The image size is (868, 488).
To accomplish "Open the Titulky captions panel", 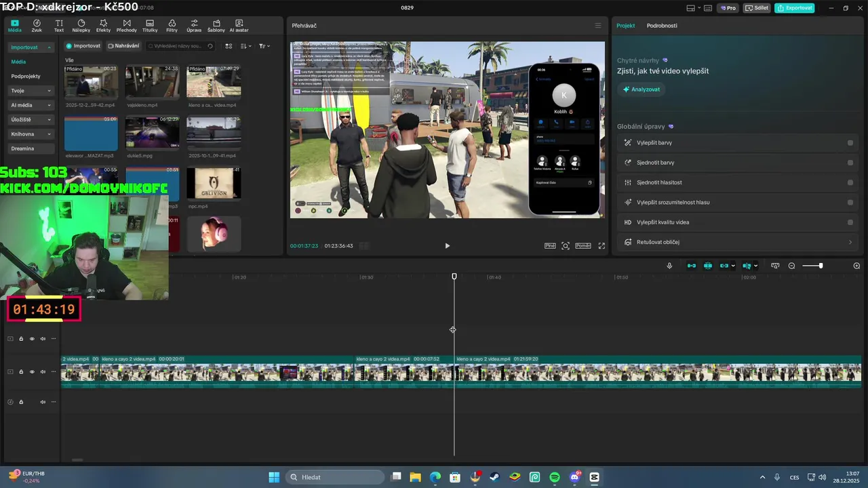I will tap(150, 26).
